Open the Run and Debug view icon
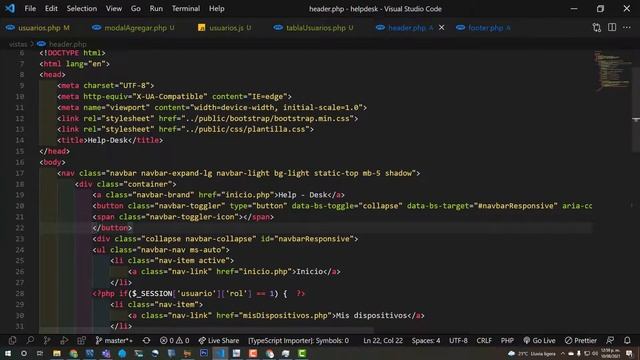 (x=64, y=340)
